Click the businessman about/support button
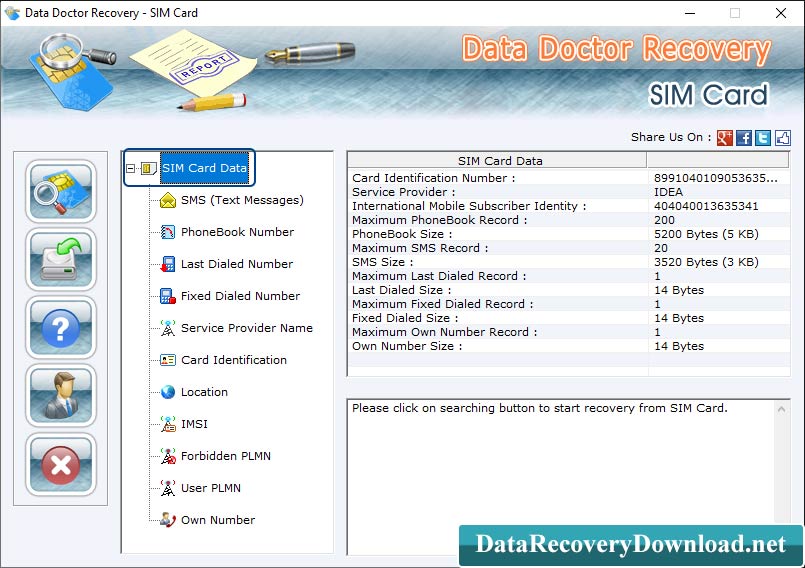The image size is (805, 568). (61, 396)
